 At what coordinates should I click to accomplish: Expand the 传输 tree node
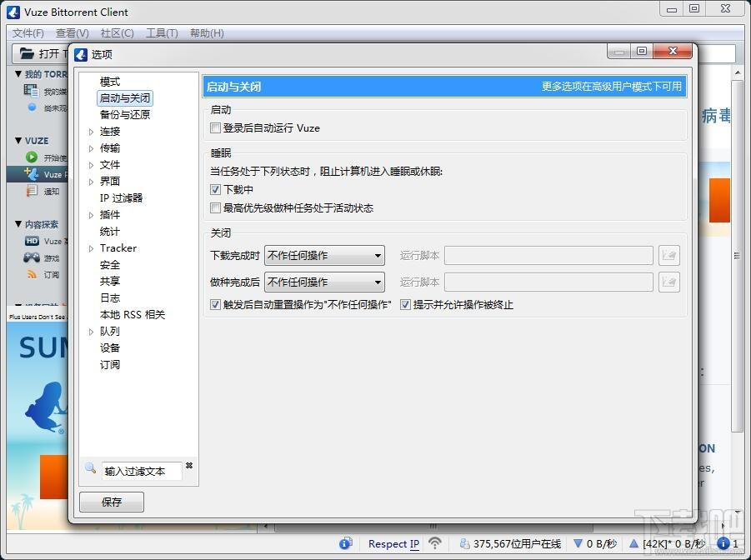point(91,148)
